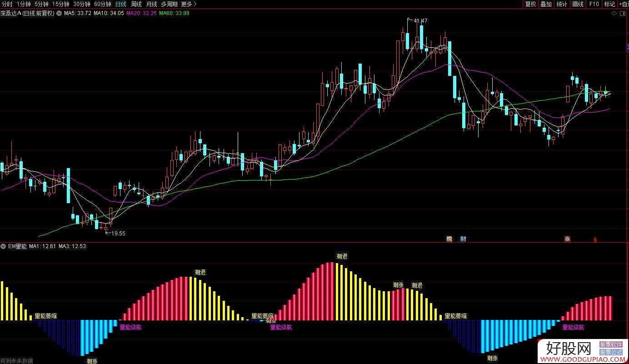Click the 标记 mark button

pyautogui.click(x=609, y=4)
